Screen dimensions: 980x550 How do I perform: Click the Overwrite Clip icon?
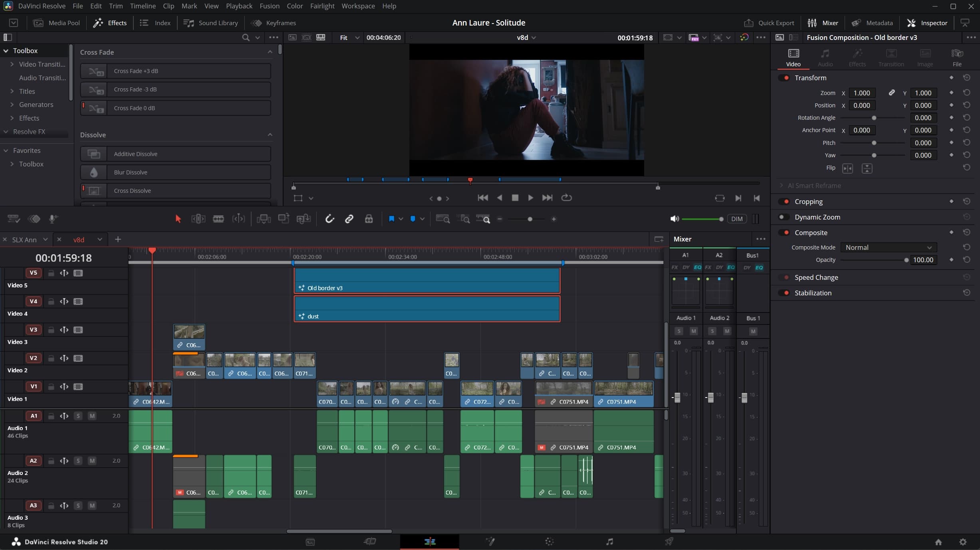284,219
